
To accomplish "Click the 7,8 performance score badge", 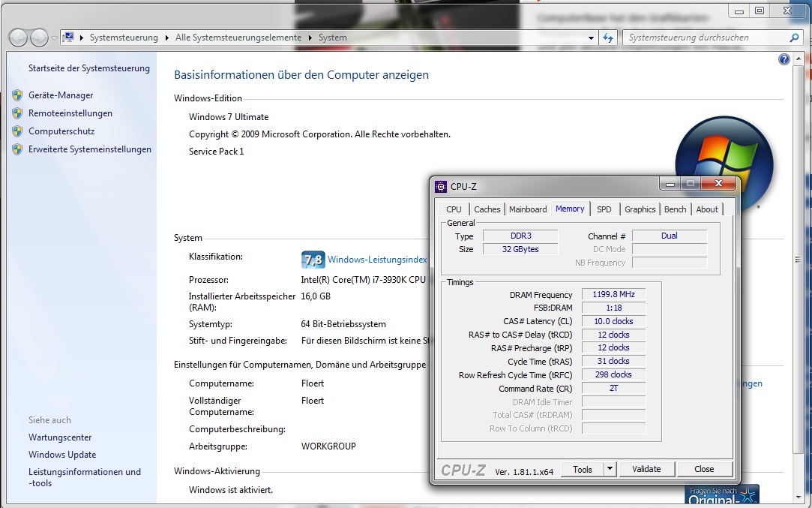I will point(313,260).
